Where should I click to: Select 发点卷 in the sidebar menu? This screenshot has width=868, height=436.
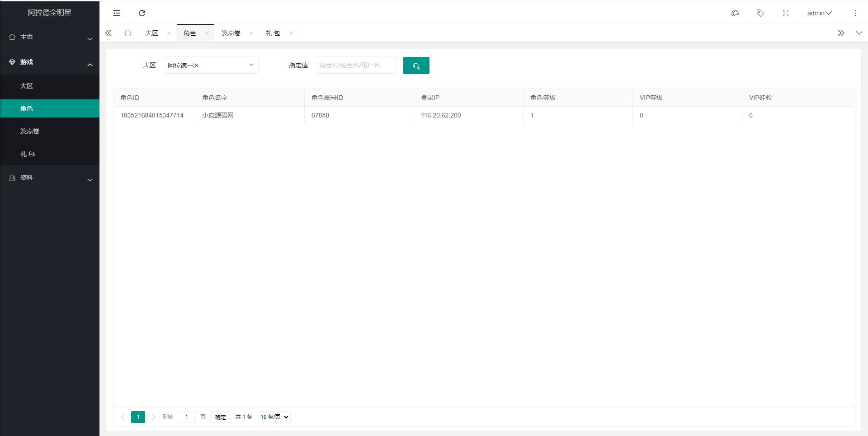(x=29, y=131)
